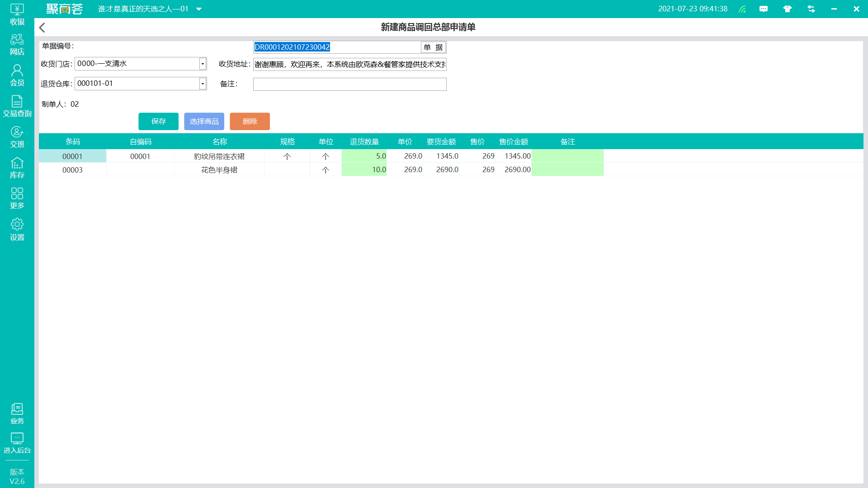Click the sync switch arrows icon
The height and width of the screenshot is (488, 868).
811,9
